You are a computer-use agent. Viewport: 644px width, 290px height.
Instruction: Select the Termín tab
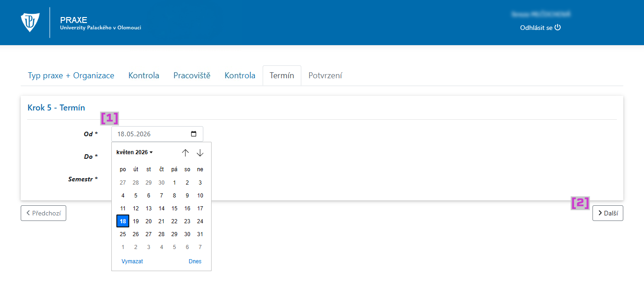(282, 75)
